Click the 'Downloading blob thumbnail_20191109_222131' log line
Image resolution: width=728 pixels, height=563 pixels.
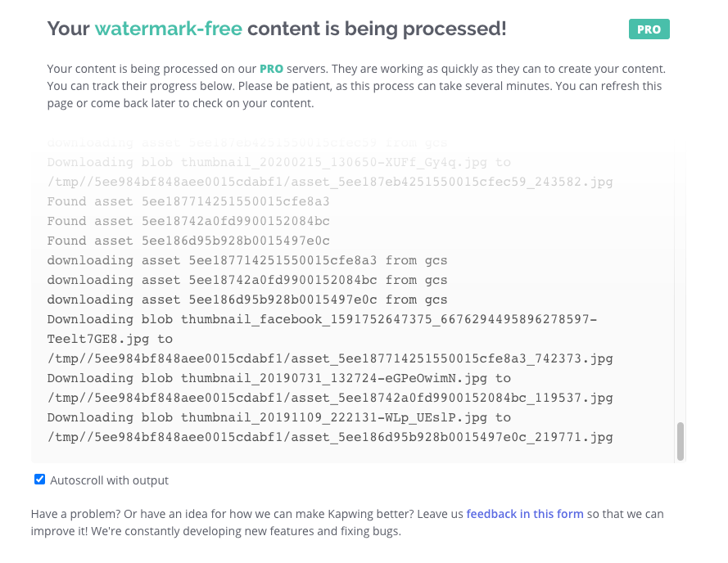click(x=278, y=417)
